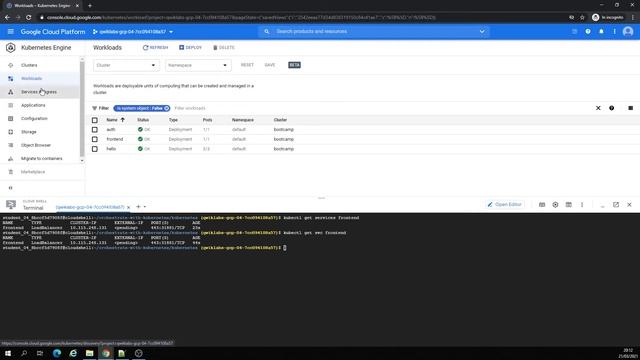Open the auth deployment link
Viewport: 640px width, 360px height.
(111, 130)
